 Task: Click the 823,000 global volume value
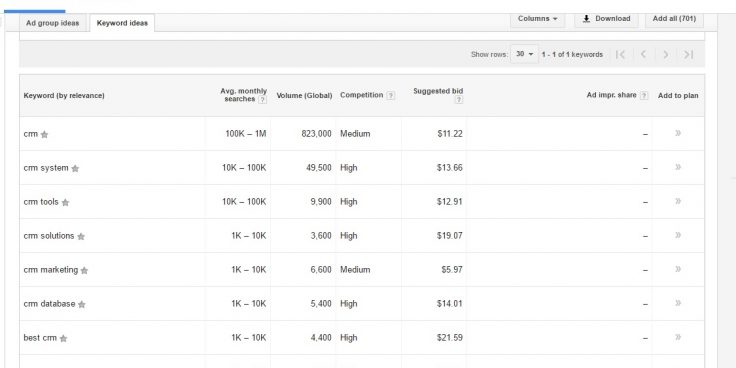[x=316, y=134]
